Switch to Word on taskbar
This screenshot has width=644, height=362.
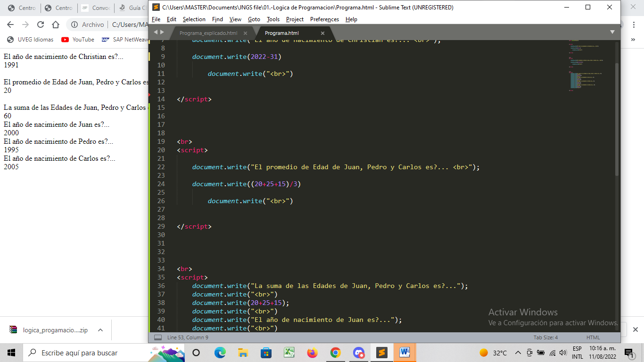tap(405, 353)
